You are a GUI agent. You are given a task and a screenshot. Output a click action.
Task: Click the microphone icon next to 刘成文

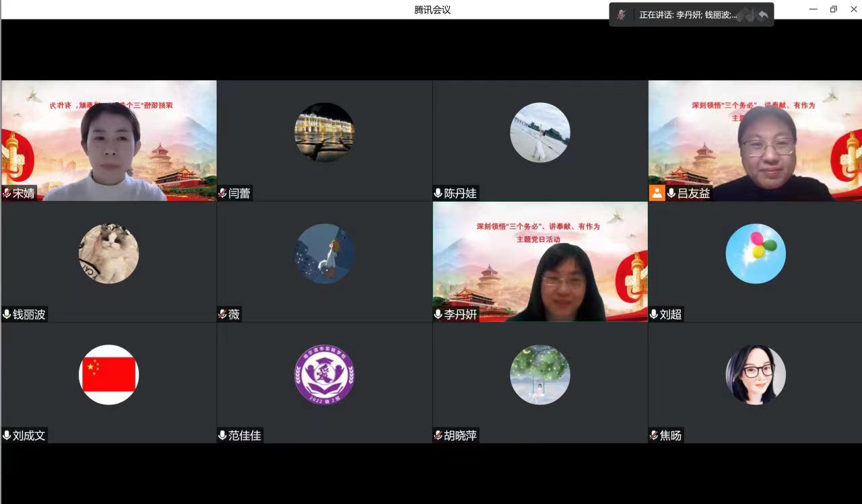pos(7,435)
